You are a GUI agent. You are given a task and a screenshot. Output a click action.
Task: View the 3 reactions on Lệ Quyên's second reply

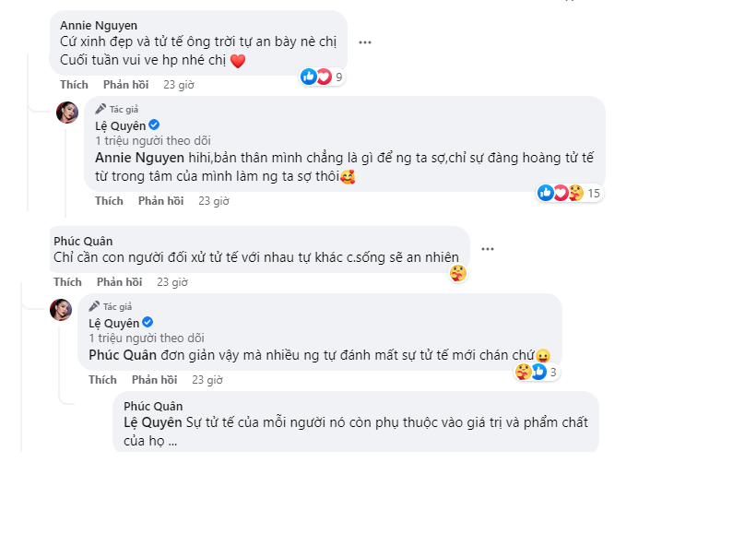(537, 372)
